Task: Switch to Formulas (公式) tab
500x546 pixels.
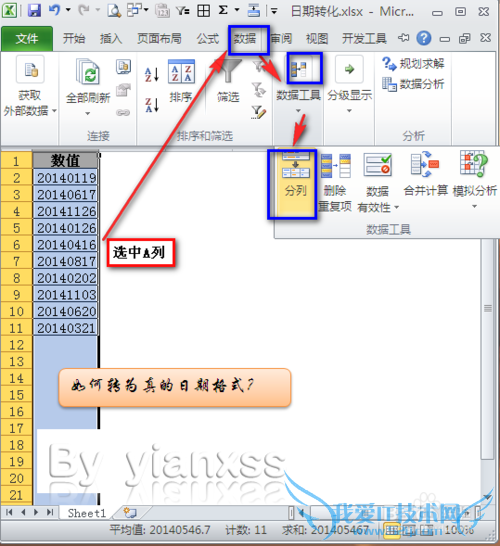Action: coord(208,38)
